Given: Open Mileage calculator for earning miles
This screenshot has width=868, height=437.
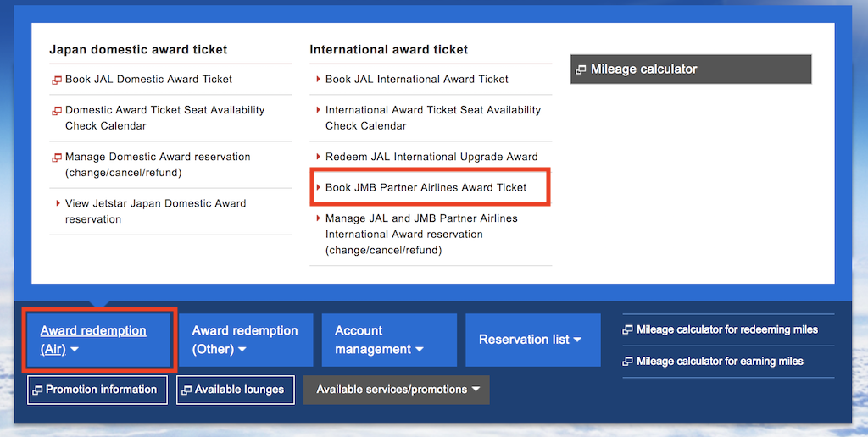Looking at the screenshot, I should (720, 362).
